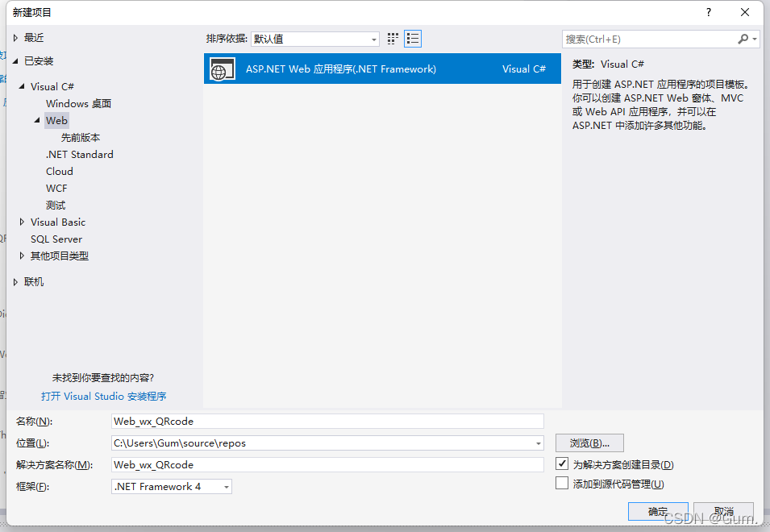Switch to medium icons list view
Screen dimensions: 770x532
coord(413,39)
